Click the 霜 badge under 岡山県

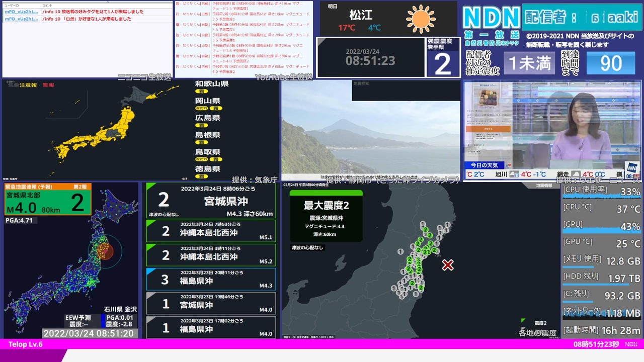215,108
